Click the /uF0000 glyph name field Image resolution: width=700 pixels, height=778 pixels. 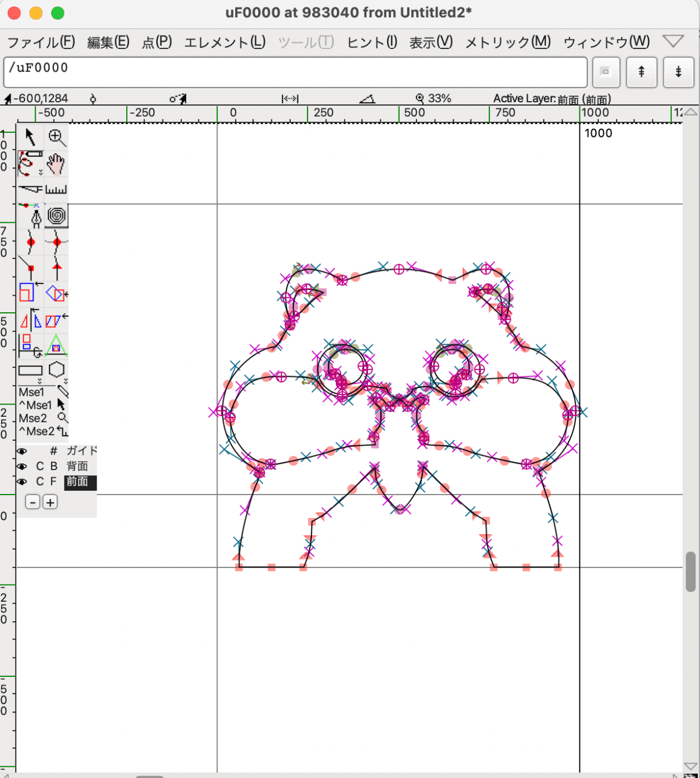[295, 72]
